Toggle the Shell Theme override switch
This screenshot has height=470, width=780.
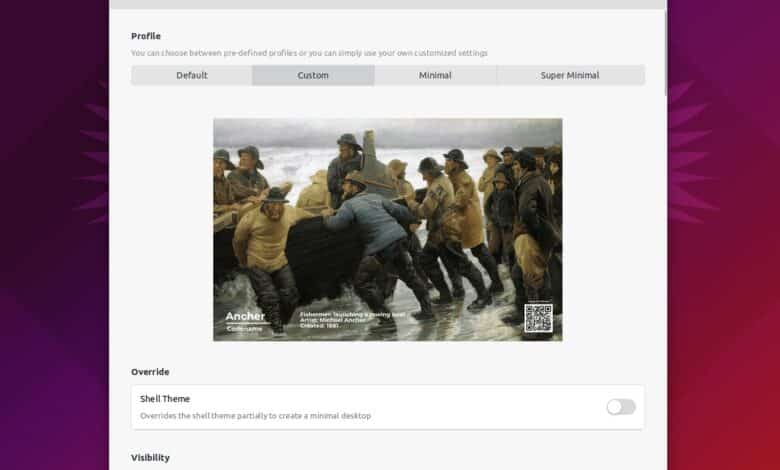(x=621, y=407)
